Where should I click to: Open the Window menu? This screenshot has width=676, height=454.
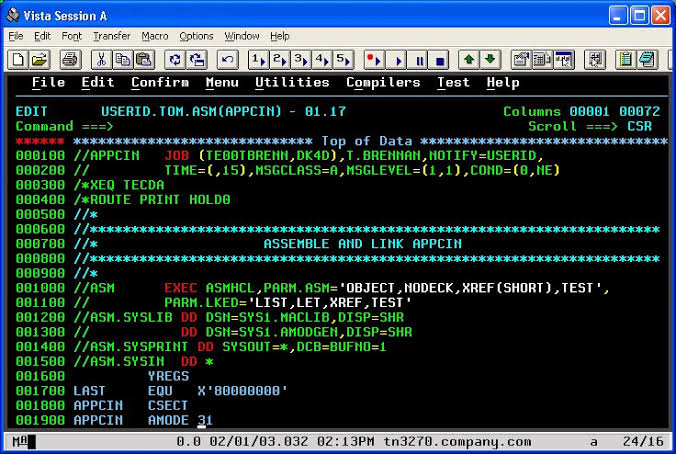coord(242,36)
